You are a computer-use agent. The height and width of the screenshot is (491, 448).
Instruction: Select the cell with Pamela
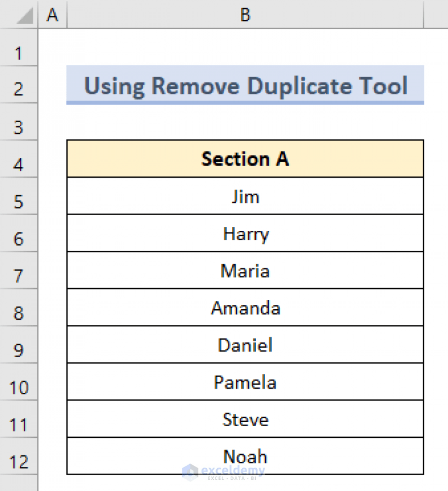point(245,382)
